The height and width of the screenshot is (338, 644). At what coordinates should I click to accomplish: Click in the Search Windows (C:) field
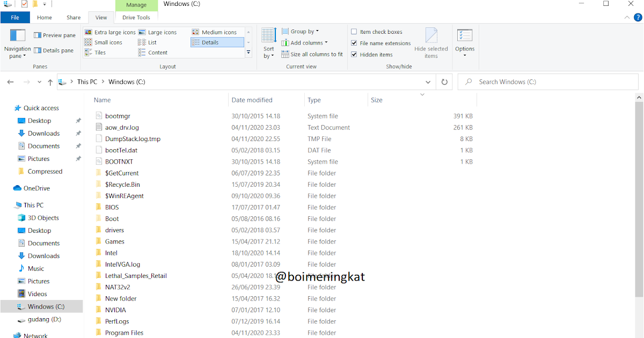point(548,82)
